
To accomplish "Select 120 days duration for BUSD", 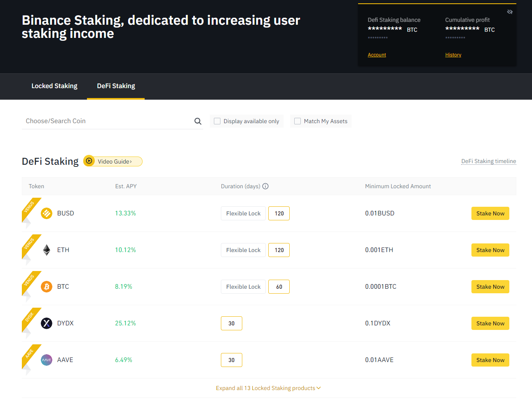I will point(279,213).
